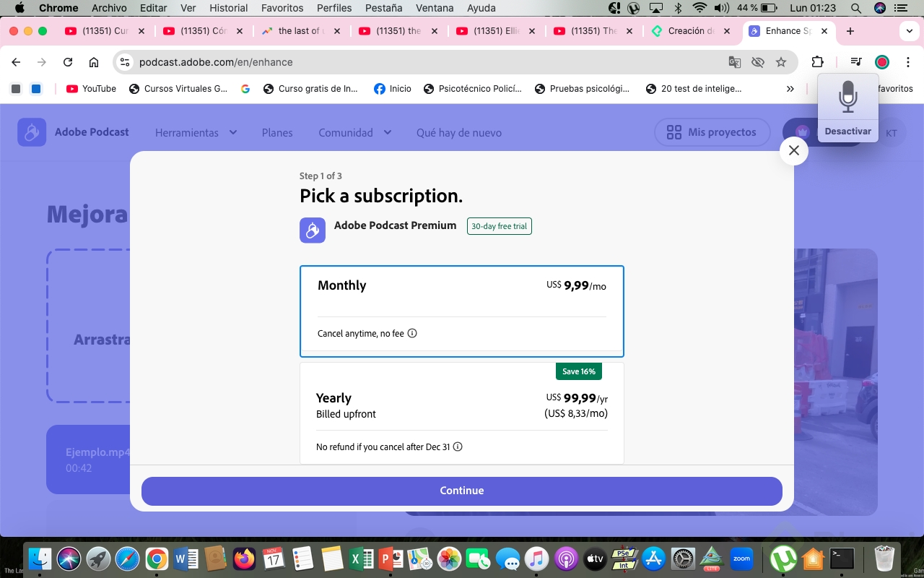Open the Photos app from the Dock

449,558
